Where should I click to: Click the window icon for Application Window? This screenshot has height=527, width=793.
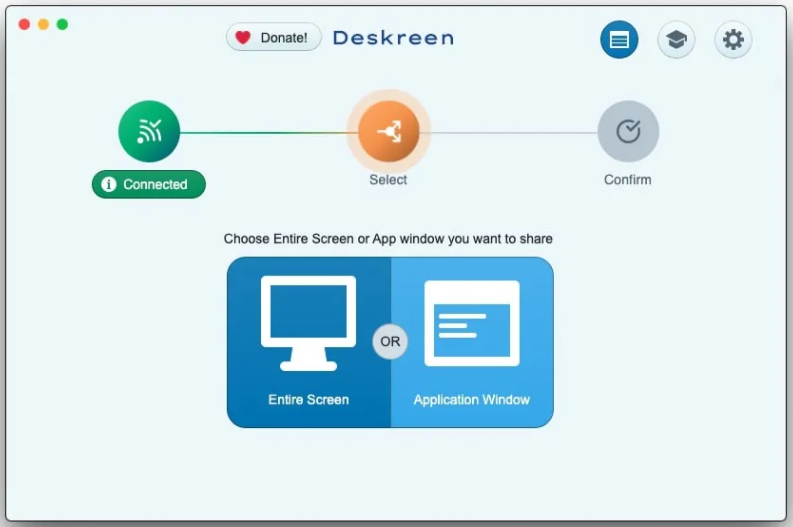pos(472,323)
